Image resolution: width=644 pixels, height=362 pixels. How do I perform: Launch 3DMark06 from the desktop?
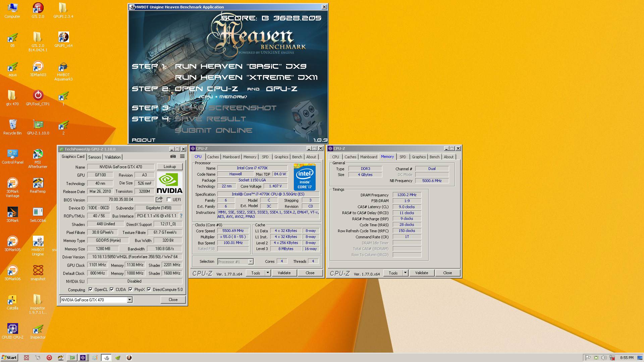click(12, 273)
